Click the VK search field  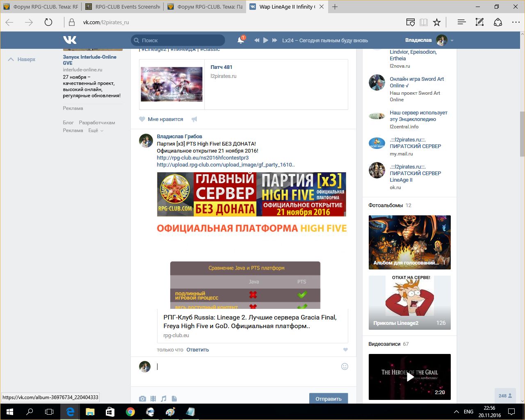tap(178, 40)
